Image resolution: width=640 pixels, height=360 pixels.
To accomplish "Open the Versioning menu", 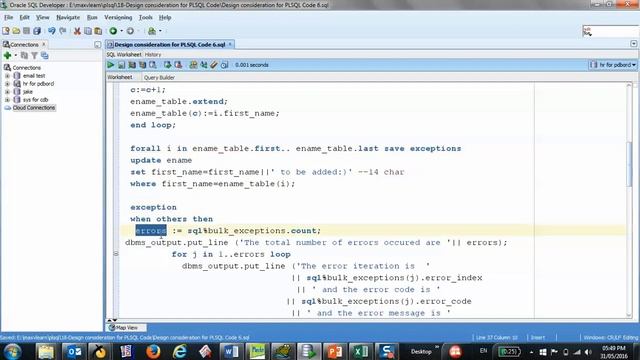I will [x=118, y=18].
